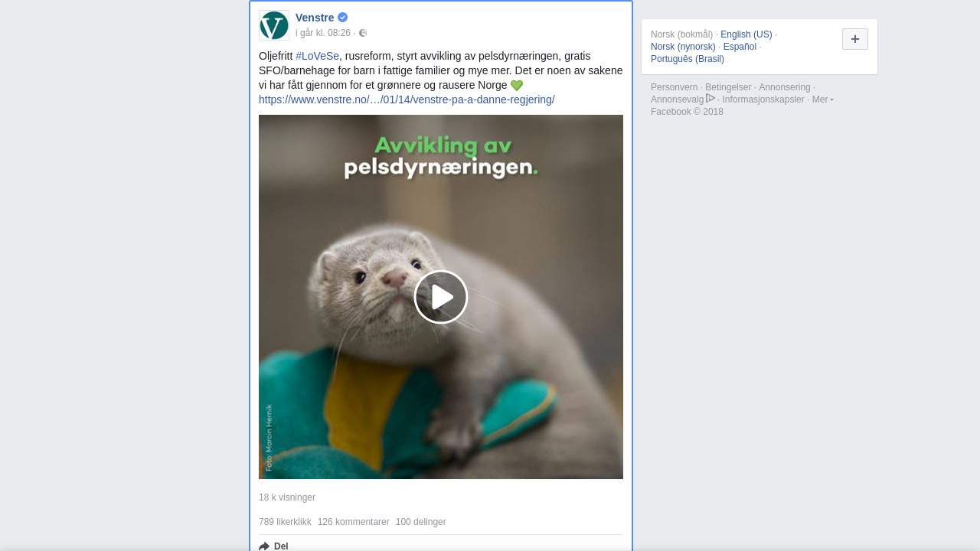The image size is (980, 551).
Task: View the 789 likerklikk list
Action: (285, 522)
